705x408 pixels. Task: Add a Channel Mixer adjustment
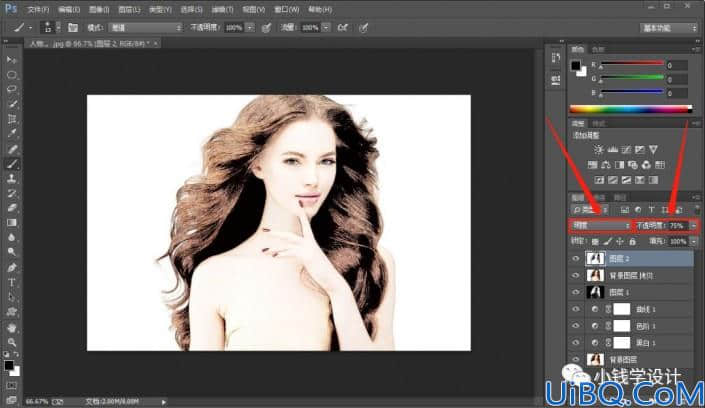(x=646, y=165)
